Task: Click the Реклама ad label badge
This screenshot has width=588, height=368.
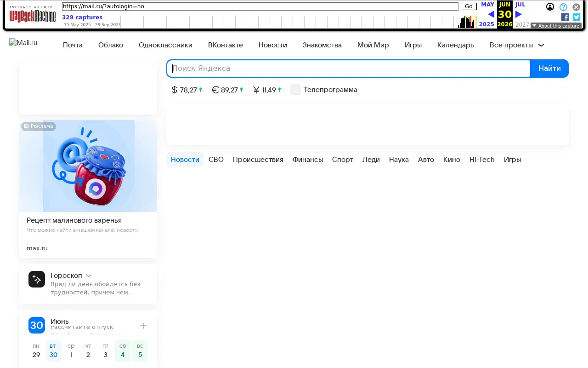Action: coord(39,126)
